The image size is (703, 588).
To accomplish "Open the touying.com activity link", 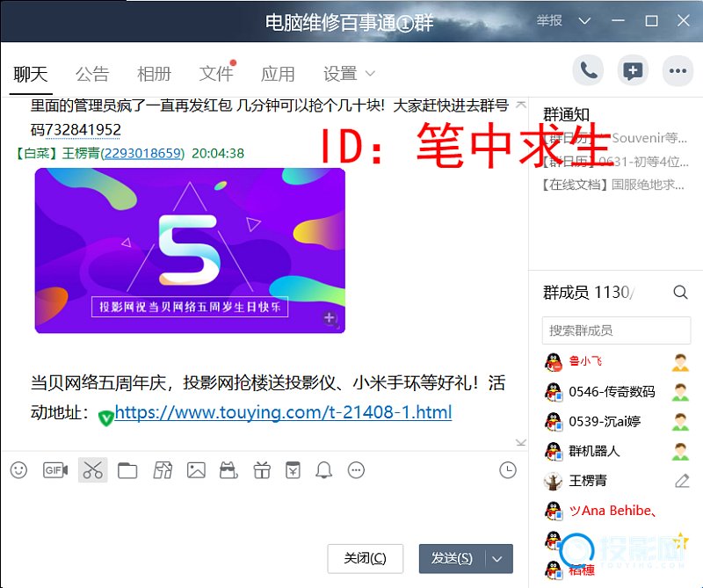I will [283, 412].
